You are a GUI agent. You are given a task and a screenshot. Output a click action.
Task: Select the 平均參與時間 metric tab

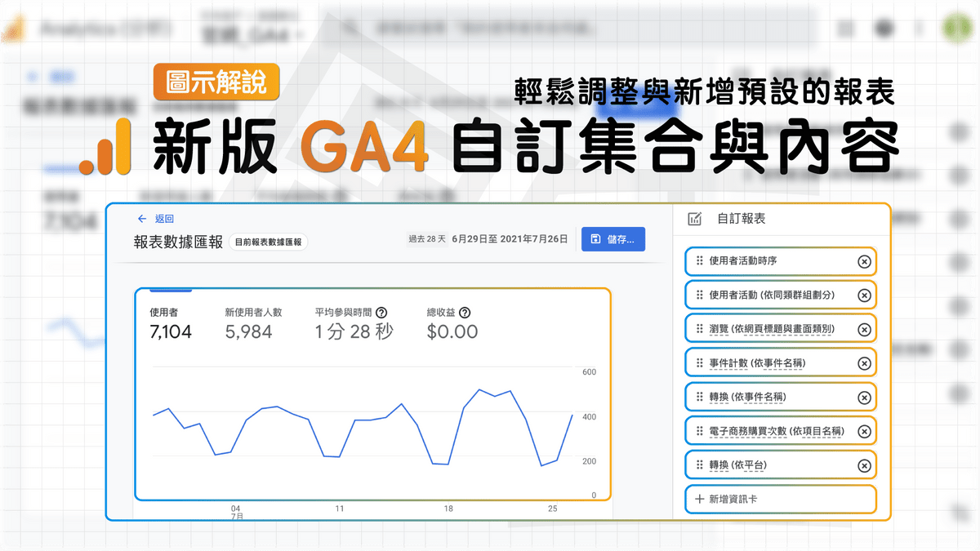click(354, 324)
